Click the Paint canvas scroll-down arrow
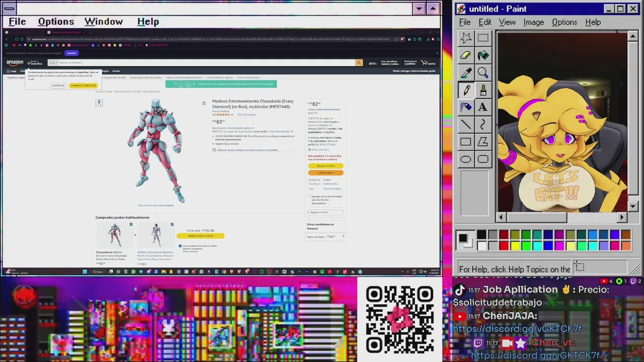The width and height of the screenshot is (644, 362). click(x=633, y=206)
